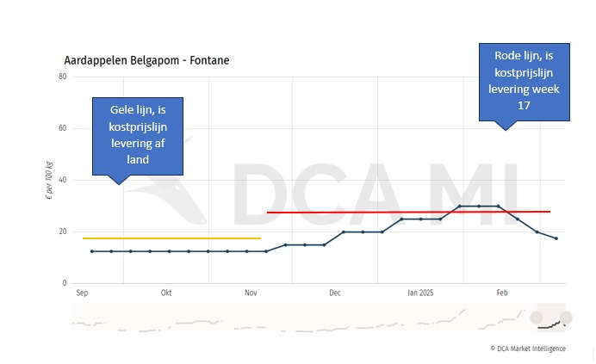Click the yellow cost price line
Screen dimensions: 596x364
coord(171,238)
